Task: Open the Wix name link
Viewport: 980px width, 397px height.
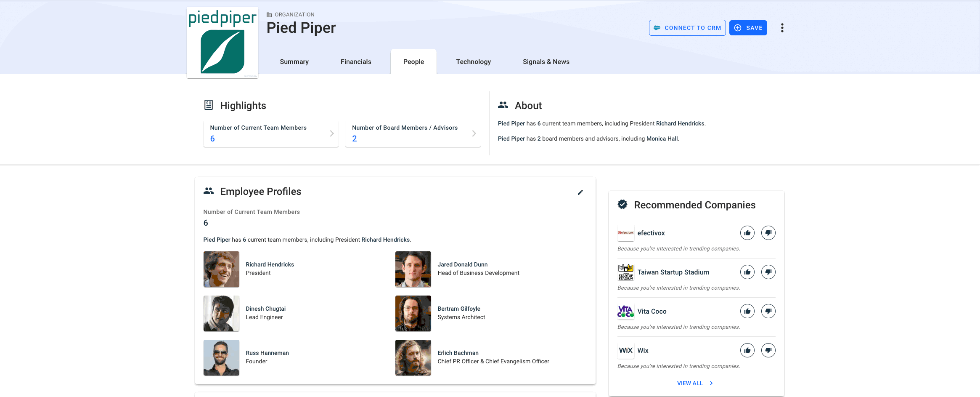Action: [643, 350]
